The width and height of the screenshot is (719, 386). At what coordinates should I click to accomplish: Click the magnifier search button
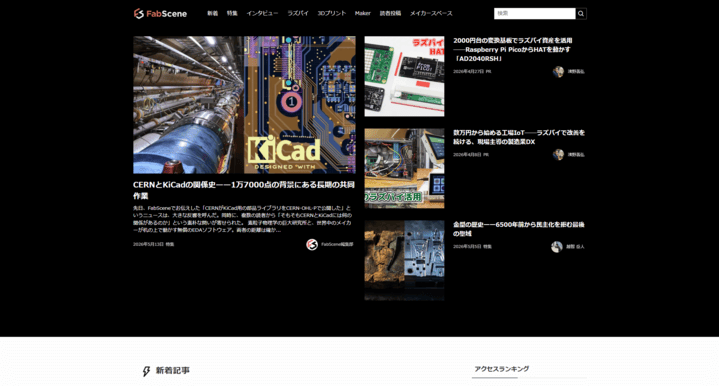581,14
